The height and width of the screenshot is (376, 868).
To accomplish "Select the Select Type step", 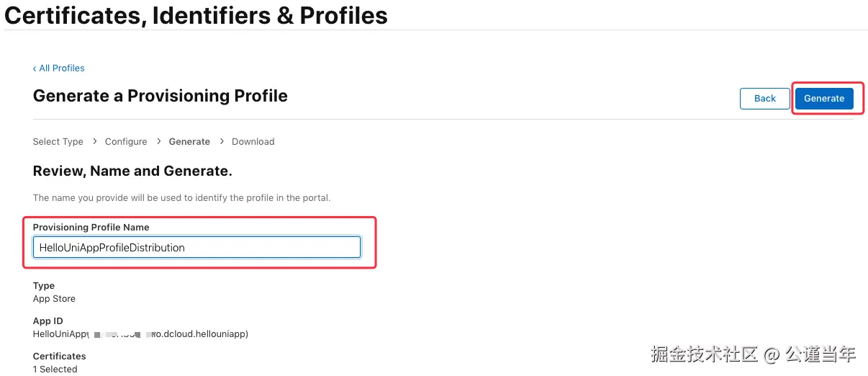I will pos(58,142).
